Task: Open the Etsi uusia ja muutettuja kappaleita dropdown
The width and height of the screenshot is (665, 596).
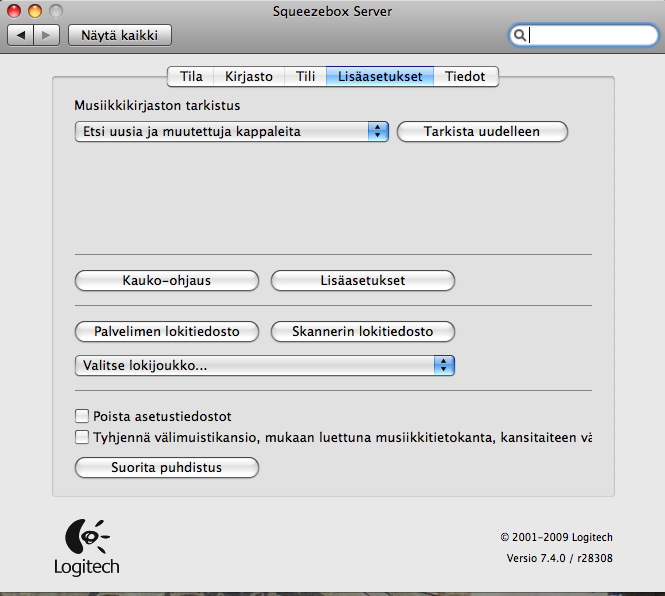Action: coord(232,131)
